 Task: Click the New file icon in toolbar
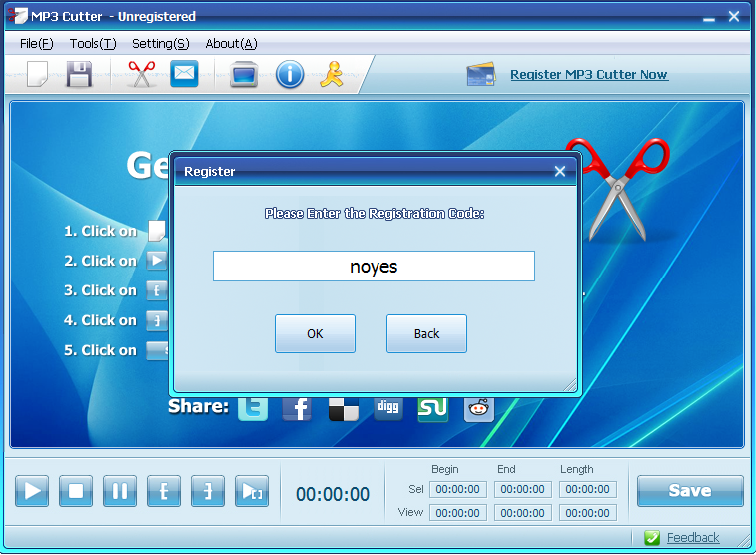(37, 74)
